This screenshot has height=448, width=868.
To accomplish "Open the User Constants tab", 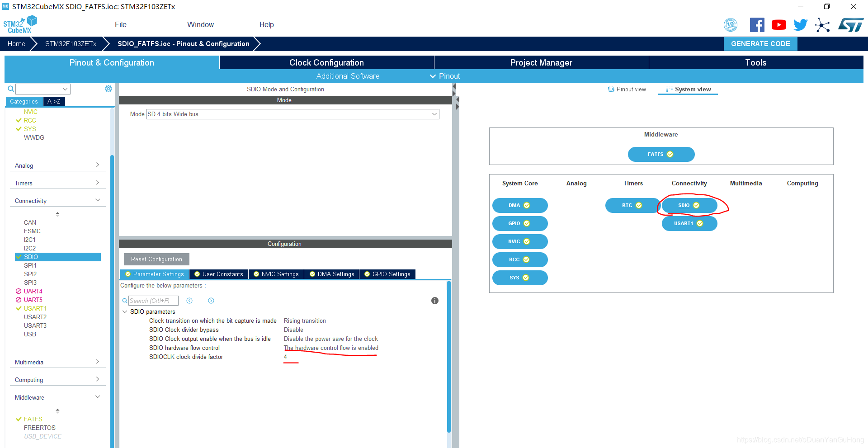I will 219,274.
